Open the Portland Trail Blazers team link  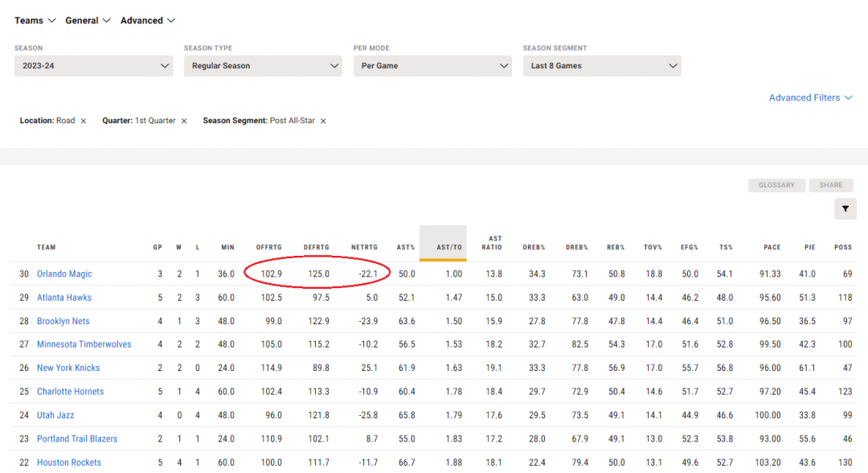click(77, 438)
